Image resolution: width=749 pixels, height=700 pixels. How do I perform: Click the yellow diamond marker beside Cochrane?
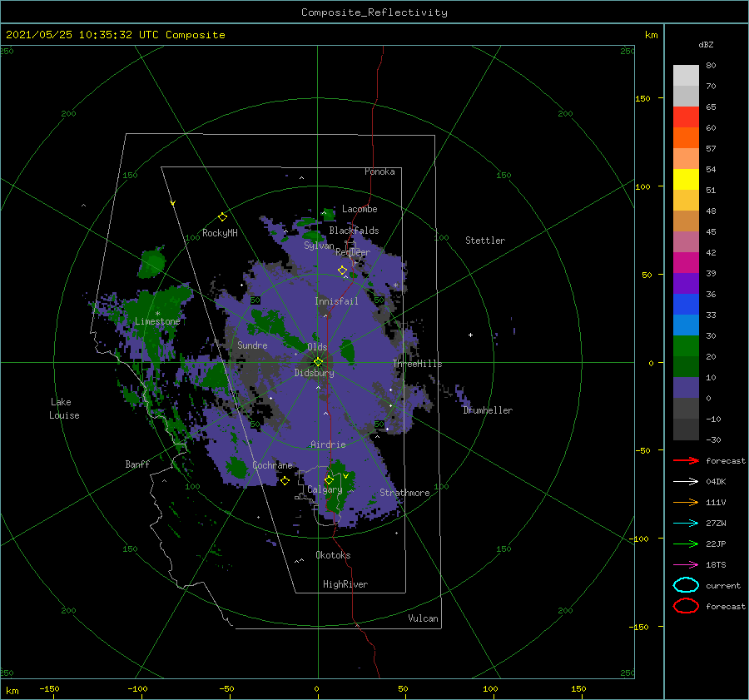(x=285, y=481)
